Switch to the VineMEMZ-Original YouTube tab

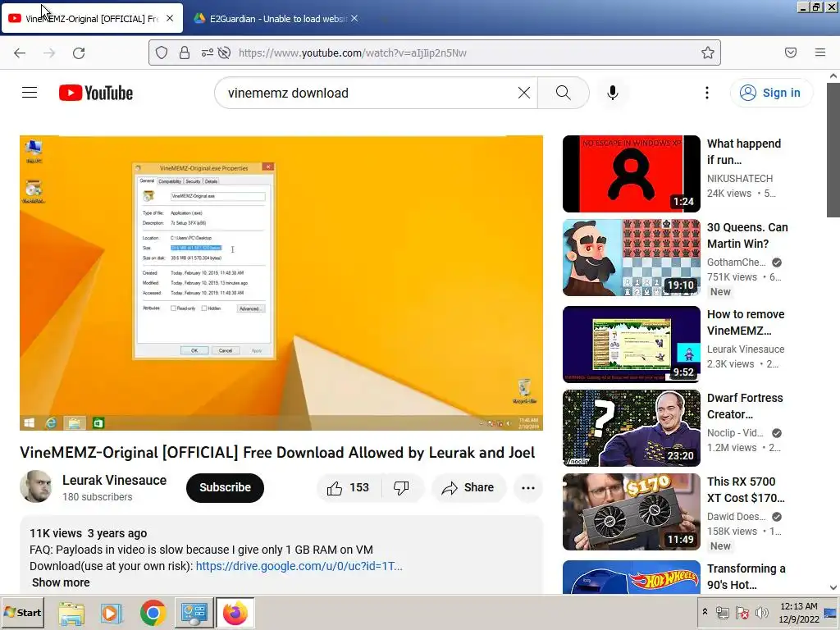91,18
